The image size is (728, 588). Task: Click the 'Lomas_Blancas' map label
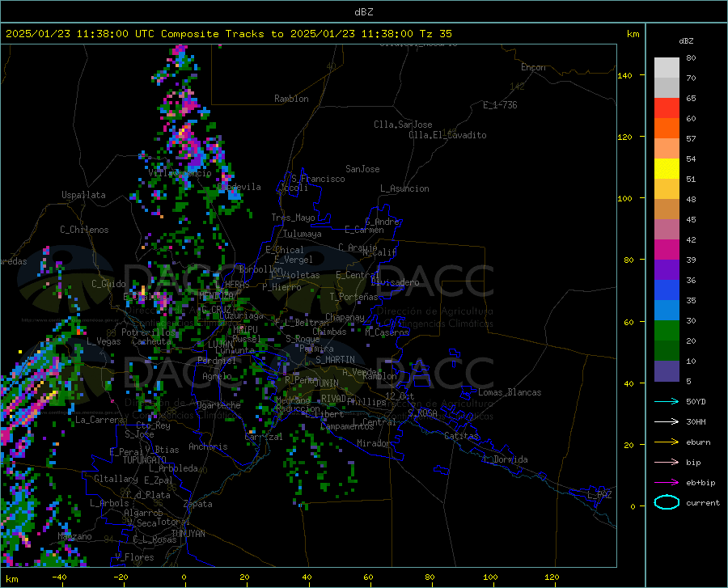510,392
